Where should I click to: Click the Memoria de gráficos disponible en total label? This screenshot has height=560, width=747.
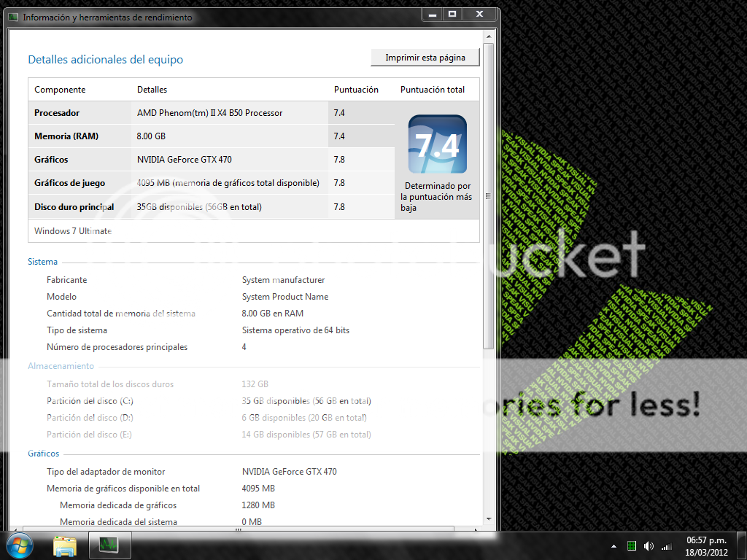123,489
